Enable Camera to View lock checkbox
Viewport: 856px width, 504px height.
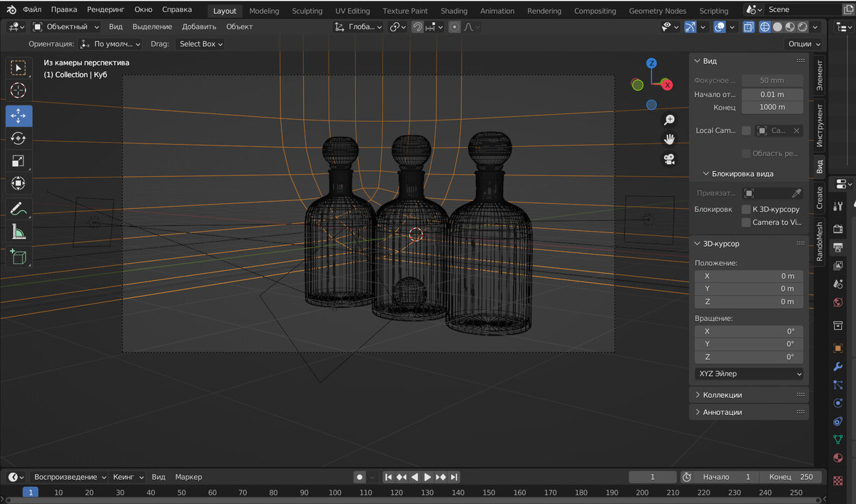click(746, 222)
